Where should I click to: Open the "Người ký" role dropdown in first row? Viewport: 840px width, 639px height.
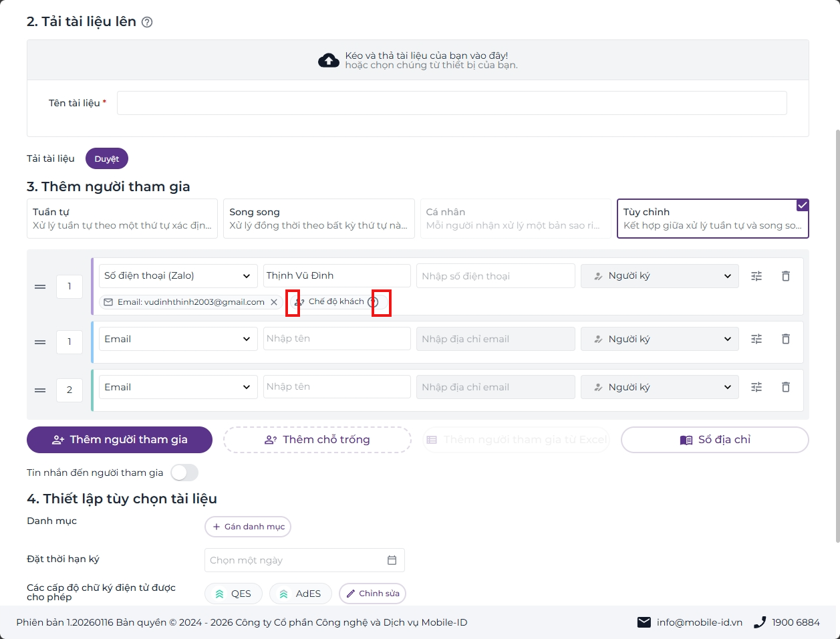[660, 276]
